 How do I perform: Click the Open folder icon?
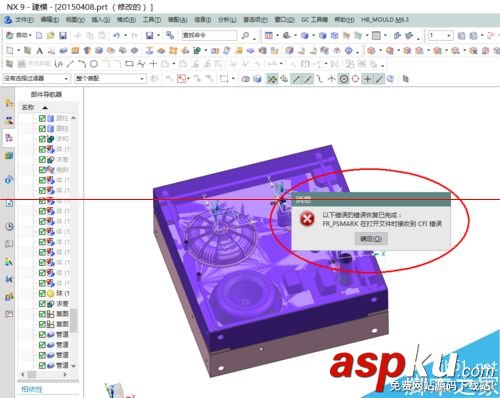51,35
